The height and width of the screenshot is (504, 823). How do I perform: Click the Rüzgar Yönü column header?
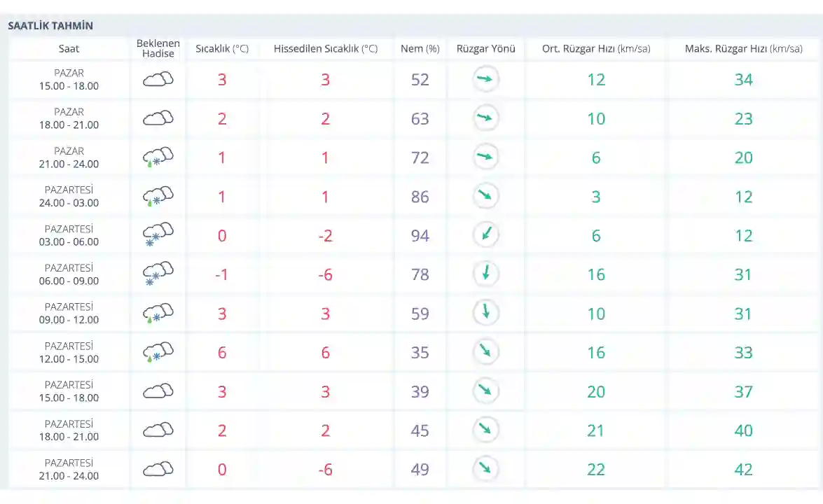[485, 49]
